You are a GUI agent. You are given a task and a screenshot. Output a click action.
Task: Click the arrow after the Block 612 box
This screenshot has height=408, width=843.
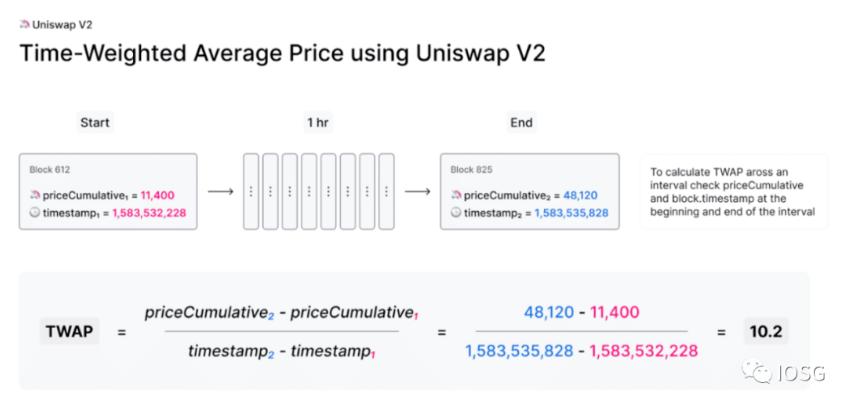(221, 191)
